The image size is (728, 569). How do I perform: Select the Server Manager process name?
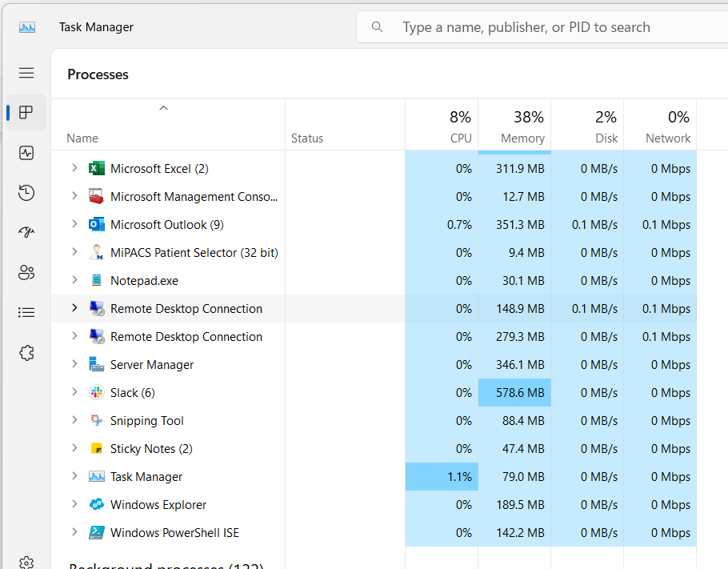point(152,365)
